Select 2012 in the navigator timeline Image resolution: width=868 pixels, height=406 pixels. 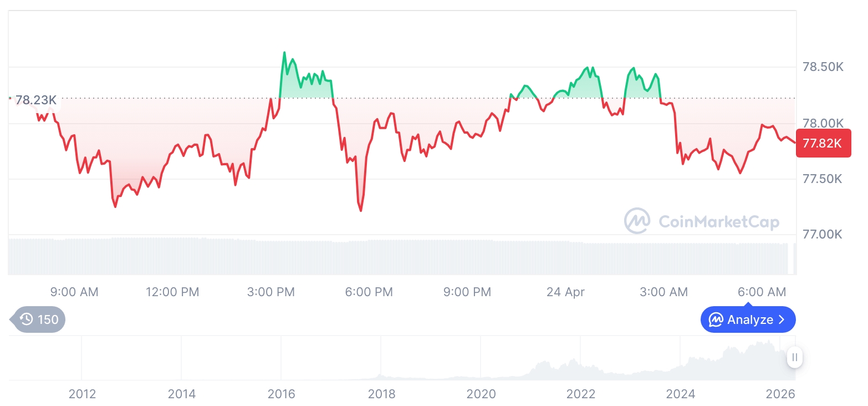(82, 394)
